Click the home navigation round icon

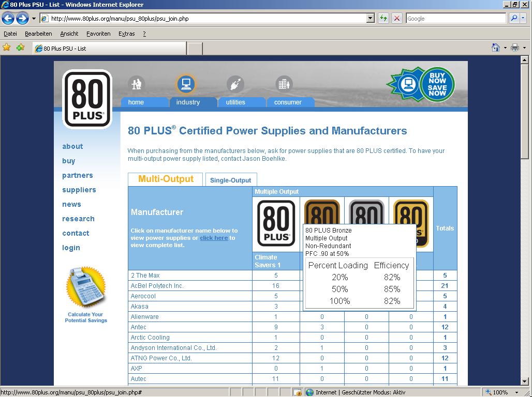coord(137,84)
